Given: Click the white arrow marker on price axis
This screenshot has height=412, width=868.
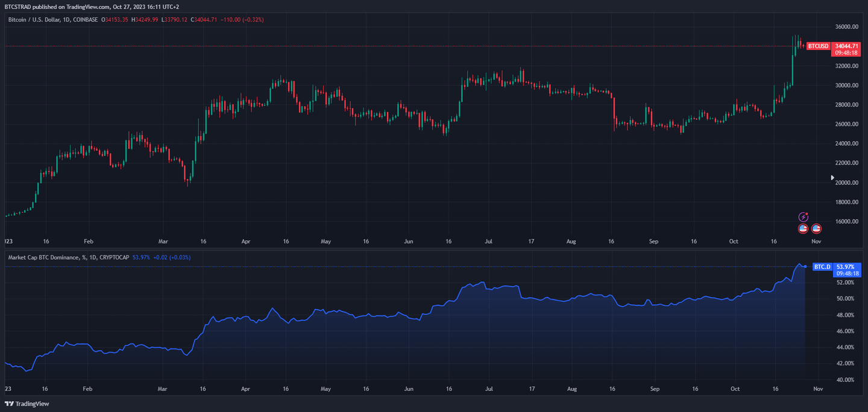Looking at the screenshot, I should (x=832, y=178).
